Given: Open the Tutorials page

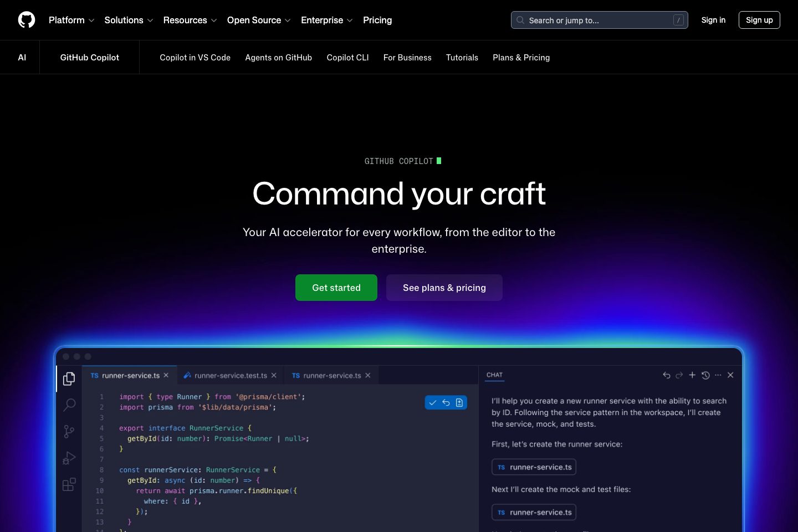Looking at the screenshot, I should pyautogui.click(x=462, y=57).
